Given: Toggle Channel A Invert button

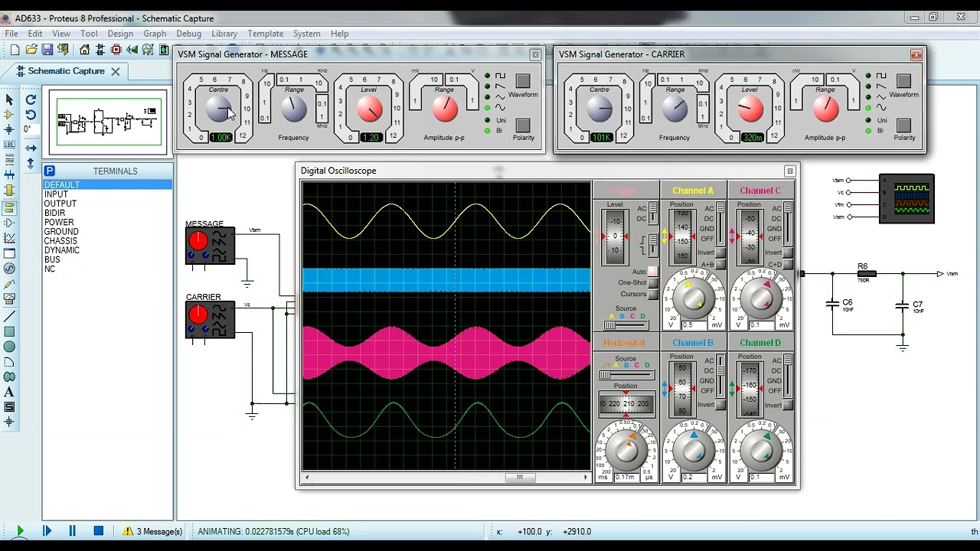Looking at the screenshot, I should point(720,253).
